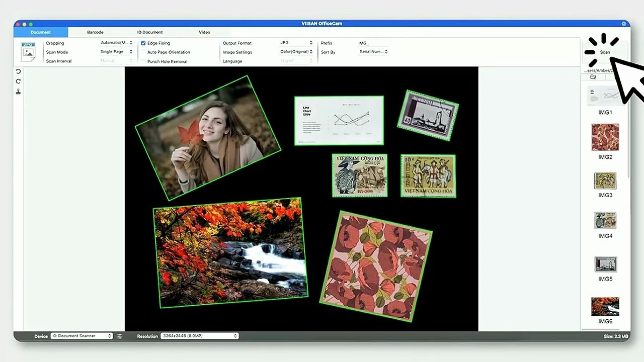Viewport: 644px width, 362px height.
Task: Open the Scan Interval dropdown showing Manual
Action: tap(117, 61)
